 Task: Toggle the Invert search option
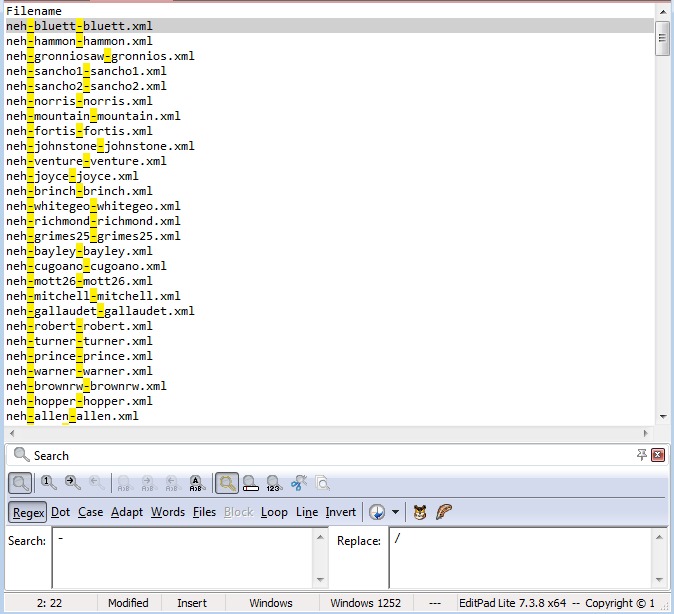340,512
